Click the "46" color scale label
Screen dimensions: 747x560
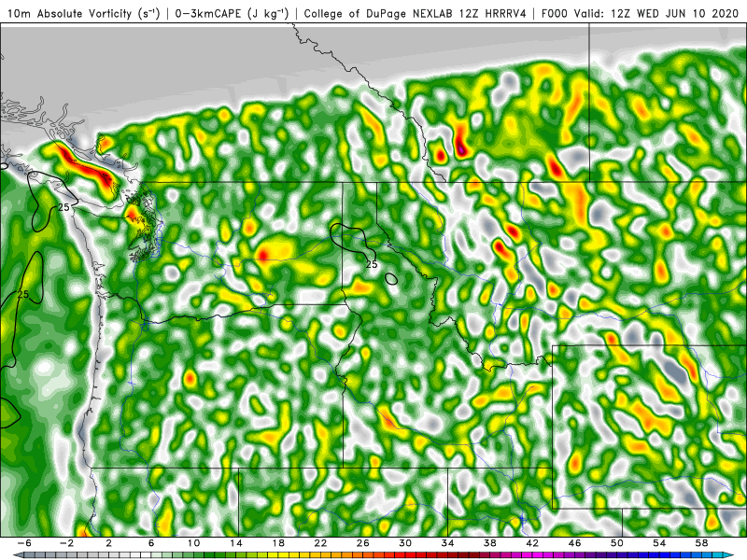tap(574, 543)
